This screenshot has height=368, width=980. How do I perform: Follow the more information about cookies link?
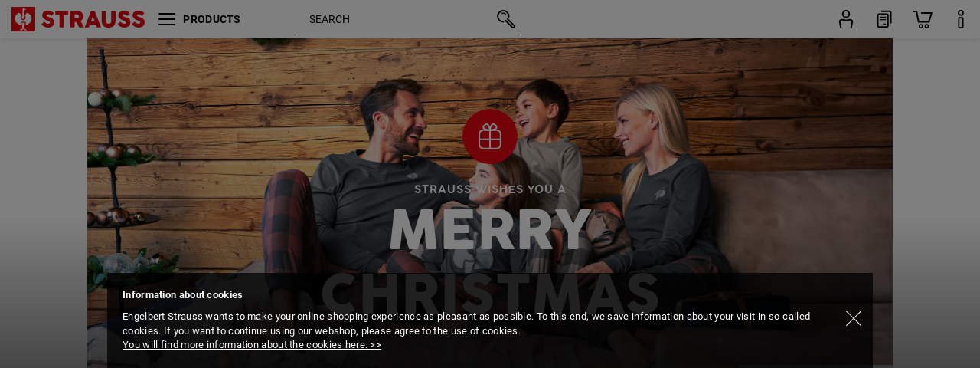[252, 345]
